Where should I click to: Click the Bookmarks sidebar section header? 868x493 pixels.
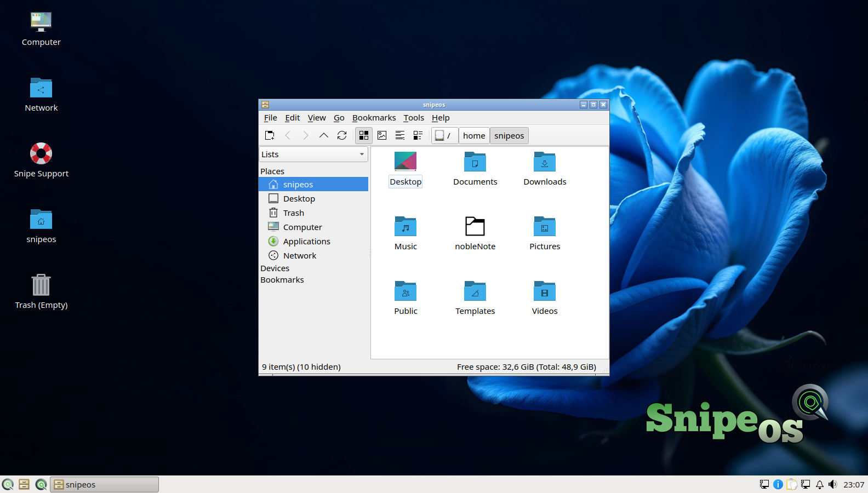pyautogui.click(x=282, y=280)
